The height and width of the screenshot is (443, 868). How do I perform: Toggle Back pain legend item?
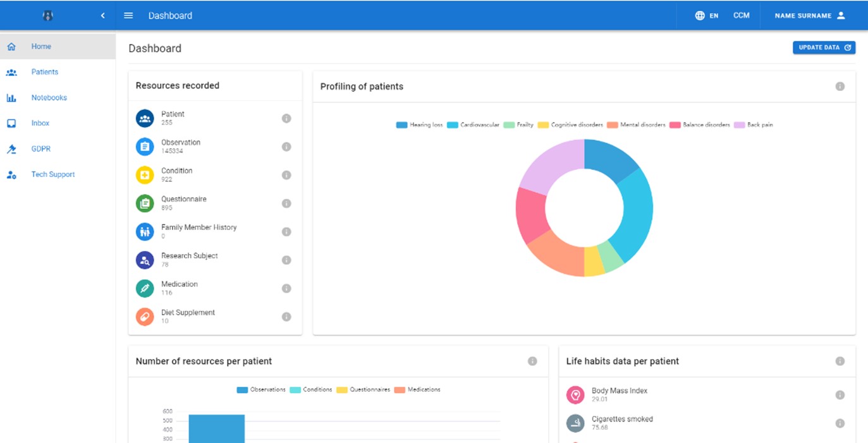(x=754, y=125)
